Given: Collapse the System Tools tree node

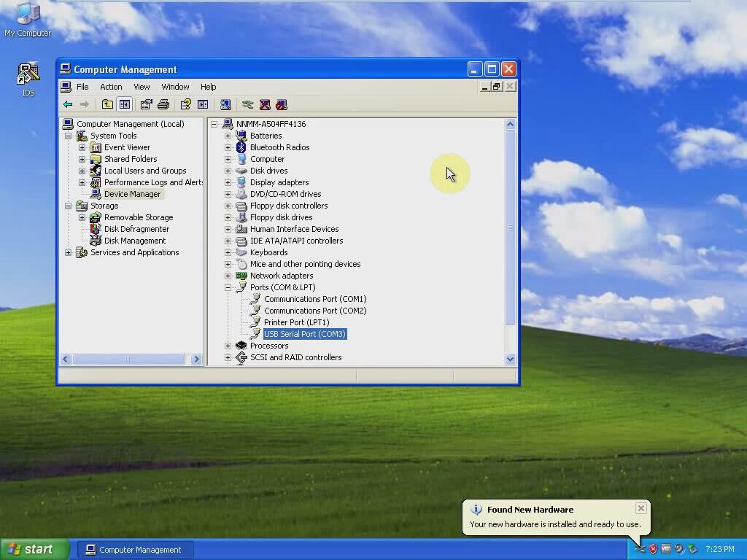Looking at the screenshot, I should 68,136.
